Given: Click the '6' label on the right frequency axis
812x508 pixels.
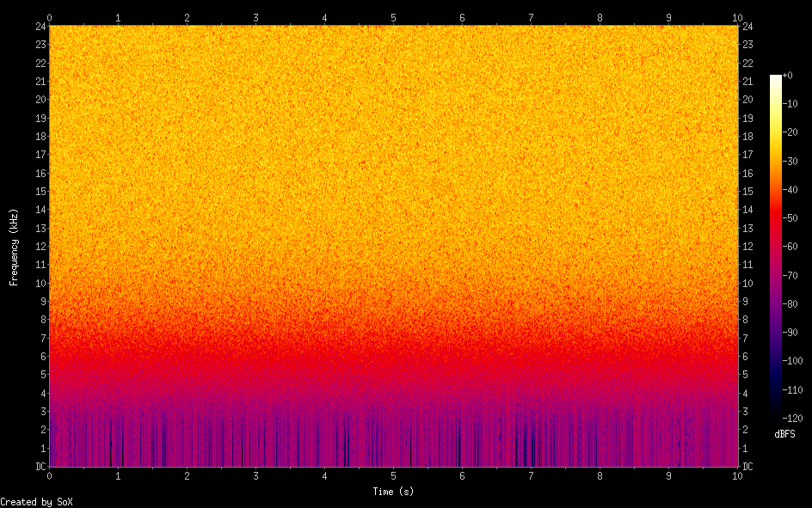Looking at the screenshot, I should tap(745, 357).
